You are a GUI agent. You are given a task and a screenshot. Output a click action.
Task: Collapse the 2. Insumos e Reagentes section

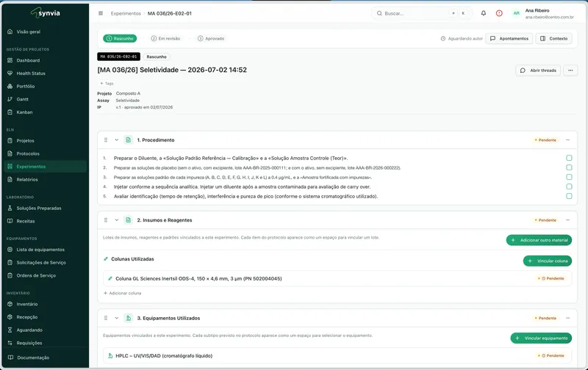[x=117, y=220]
